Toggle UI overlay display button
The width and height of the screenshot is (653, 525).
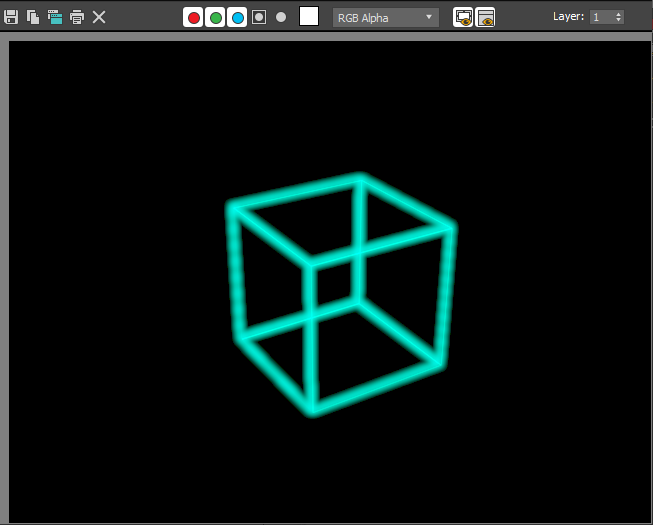(463, 17)
